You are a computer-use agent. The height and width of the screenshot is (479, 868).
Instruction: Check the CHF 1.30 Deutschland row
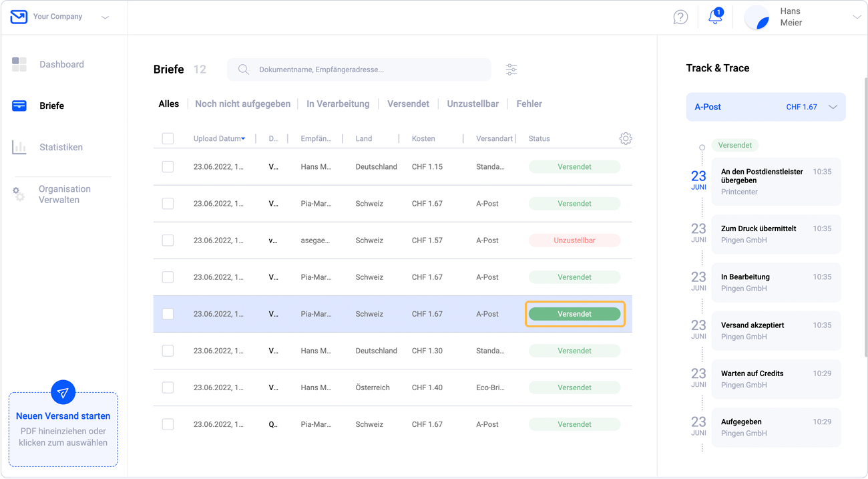[168, 350]
